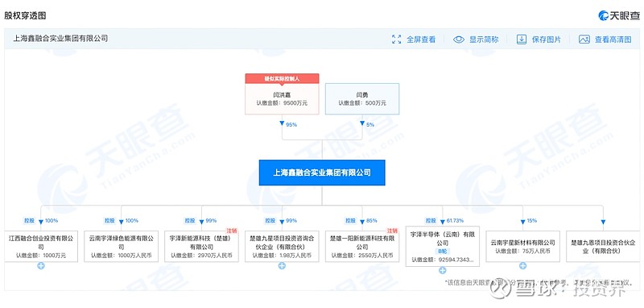
Task: Click 认缴金额：9500万元 text
Action: pos(282,103)
